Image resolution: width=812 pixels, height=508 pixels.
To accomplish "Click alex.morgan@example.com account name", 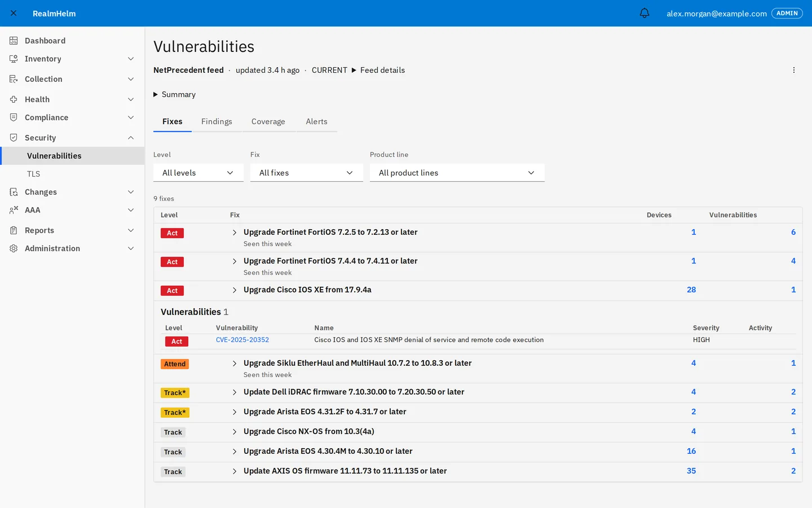I will tap(717, 14).
